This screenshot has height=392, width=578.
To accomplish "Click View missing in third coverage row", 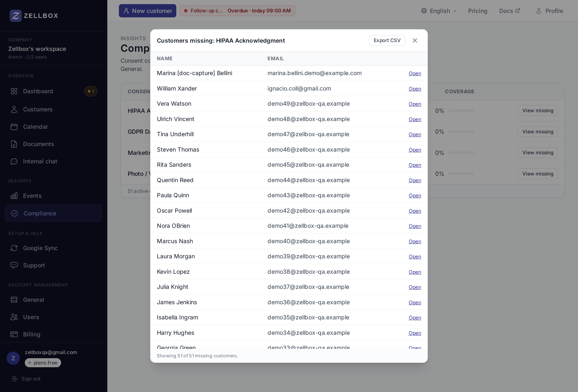I will (x=538, y=153).
